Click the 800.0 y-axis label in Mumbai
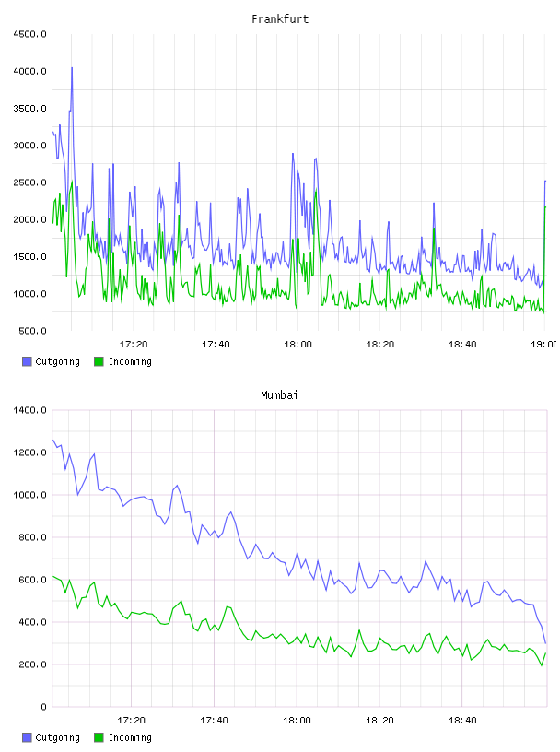Screen dimensions: 560x752 pyautogui.click(x=32, y=537)
